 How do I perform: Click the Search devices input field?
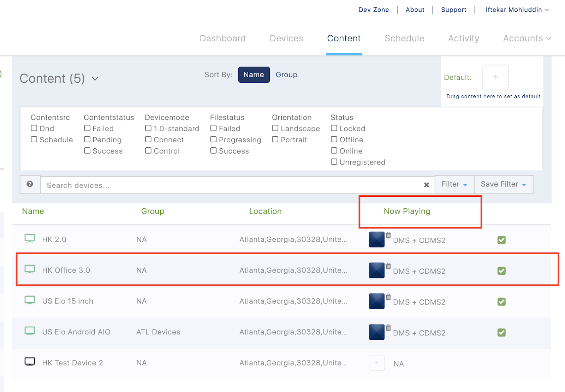pyautogui.click(x=230, y=185)
